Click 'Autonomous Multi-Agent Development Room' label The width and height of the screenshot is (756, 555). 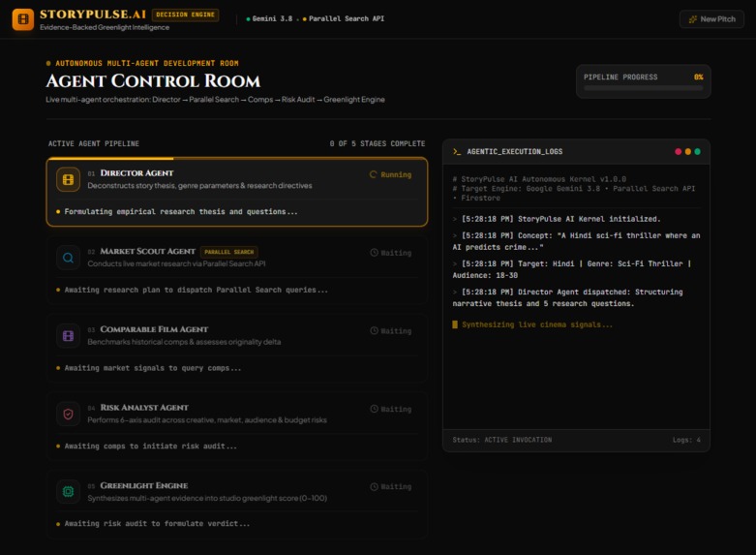146,63
